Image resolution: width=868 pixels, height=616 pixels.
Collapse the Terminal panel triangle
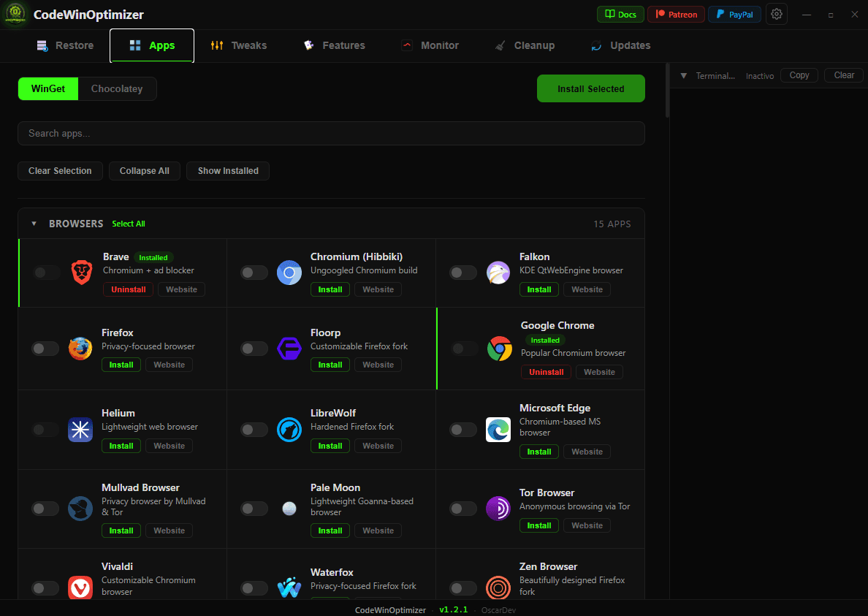[x=684, y=76]
